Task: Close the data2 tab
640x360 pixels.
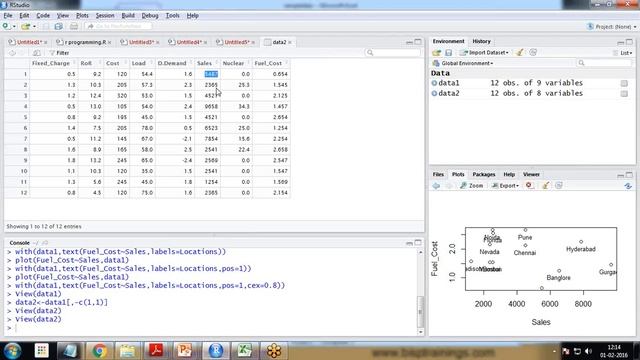Action: (x=290, y=42)
